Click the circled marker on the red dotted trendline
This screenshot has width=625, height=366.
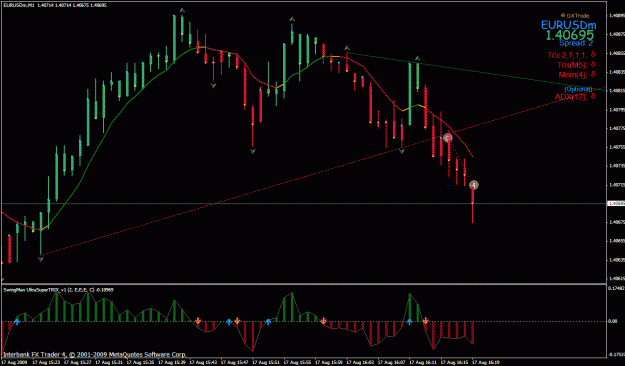(x=448, y=138)
